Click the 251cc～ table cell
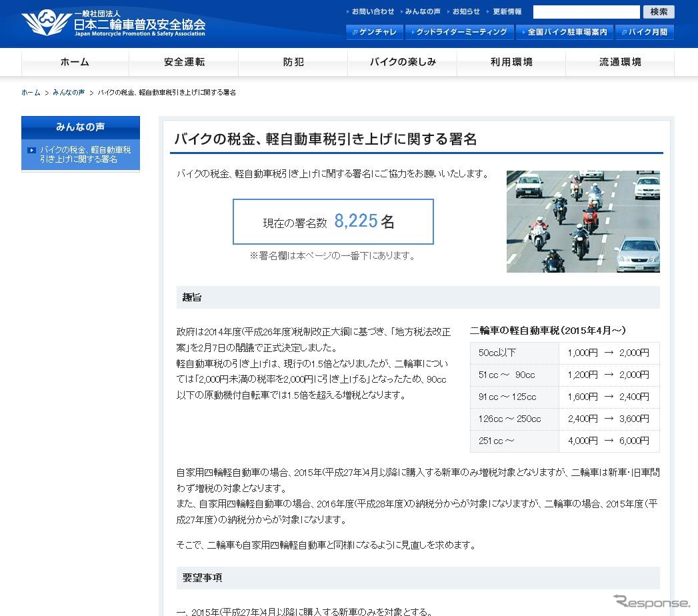Screen dimensions: 698x616 [x=515, y=441]
